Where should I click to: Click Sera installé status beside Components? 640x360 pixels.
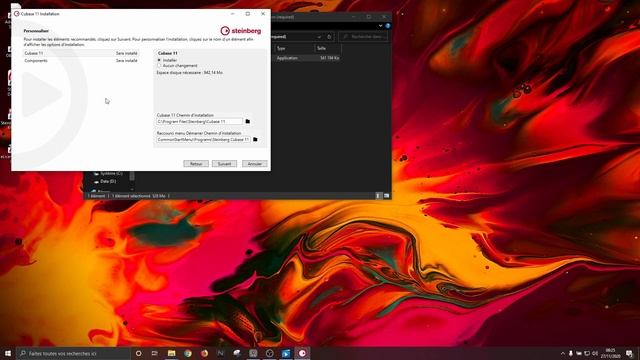click(127, 60)
